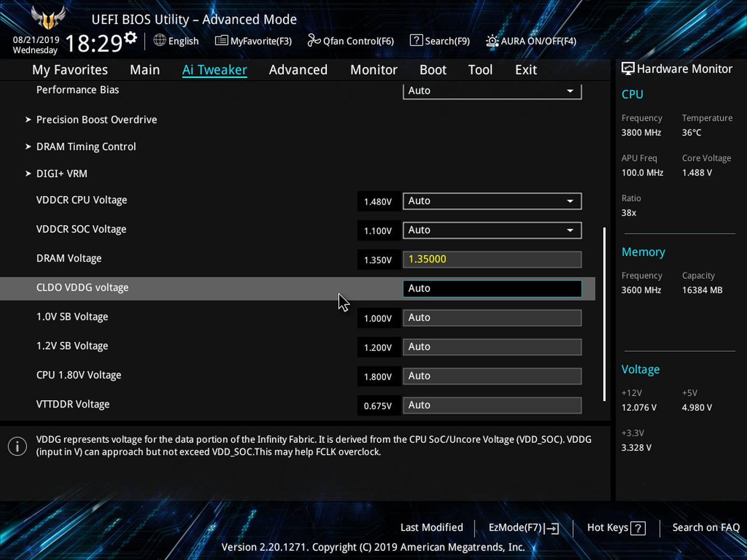The height and width of the screenshot is (560, 747).
Task: Select Performance Bias label
Action: 78,90
